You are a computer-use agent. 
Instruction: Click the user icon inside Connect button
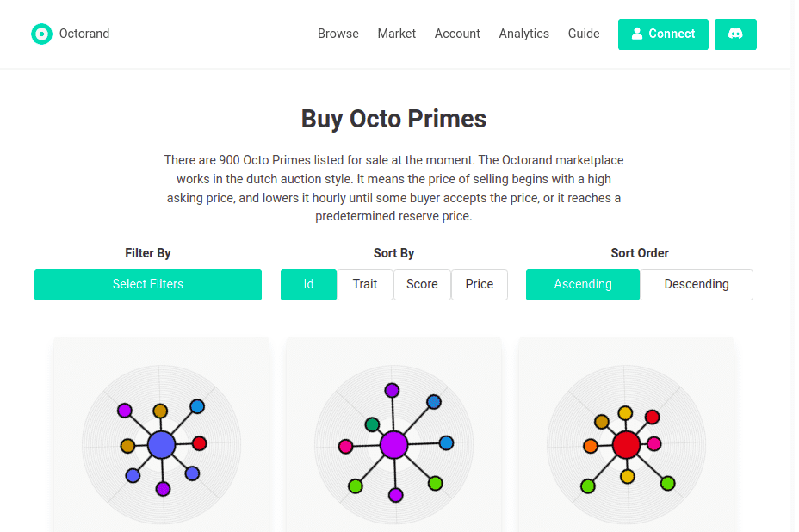637,34
